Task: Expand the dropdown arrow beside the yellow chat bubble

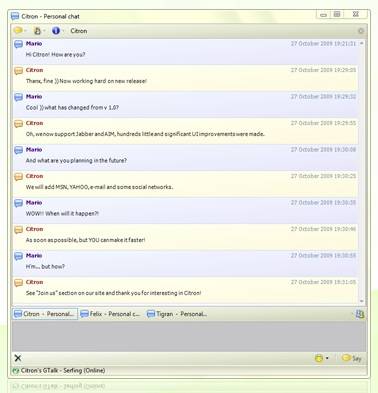Action: click(25, 31)
